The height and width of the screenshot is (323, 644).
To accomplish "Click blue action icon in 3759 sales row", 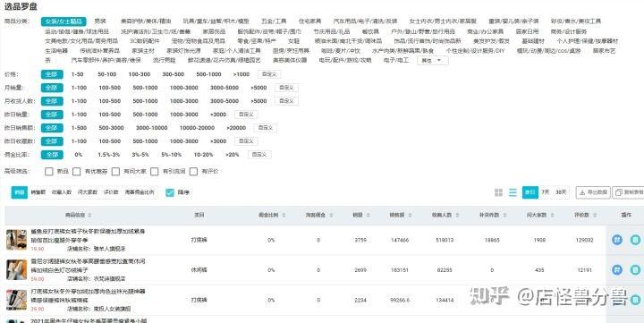I will tap(617, 240).
